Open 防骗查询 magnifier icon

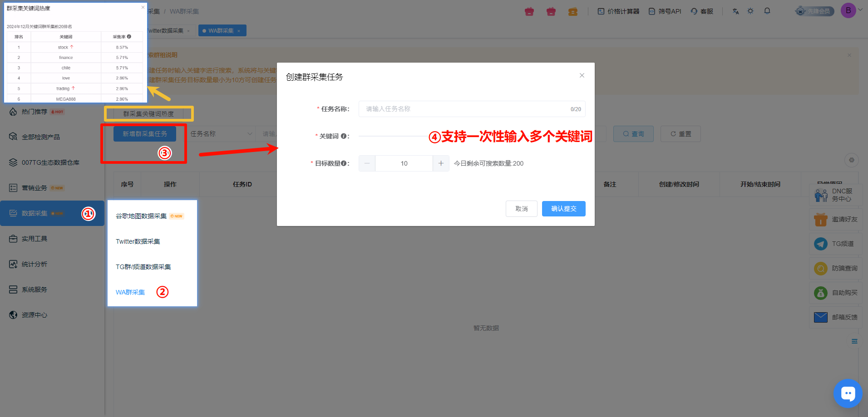point(820,269)
